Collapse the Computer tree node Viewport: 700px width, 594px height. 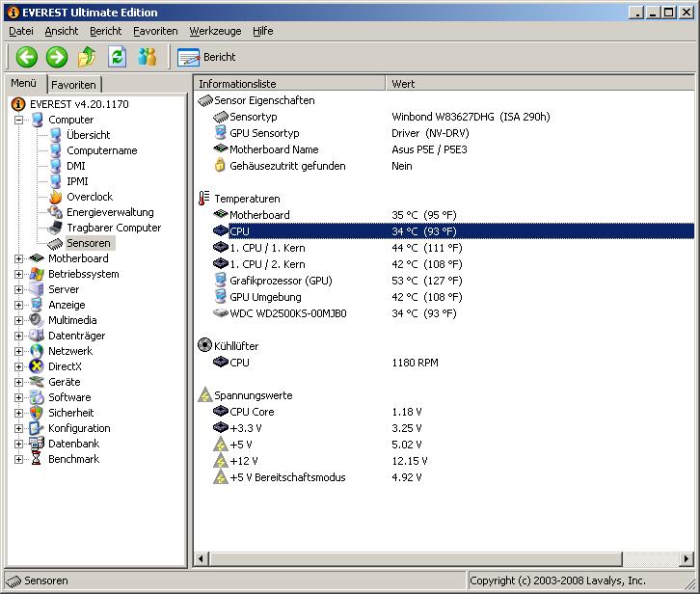[x=18, y=120]
